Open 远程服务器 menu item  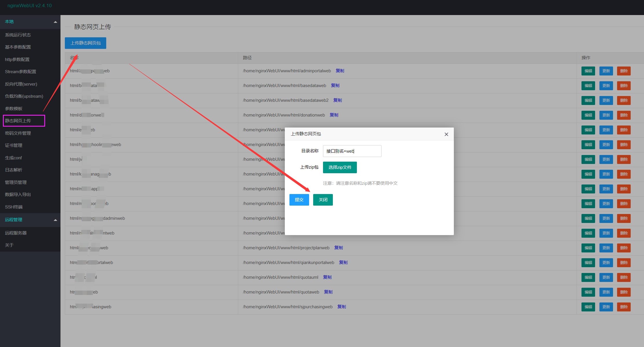pyautogui.click(x=16, y=233)
